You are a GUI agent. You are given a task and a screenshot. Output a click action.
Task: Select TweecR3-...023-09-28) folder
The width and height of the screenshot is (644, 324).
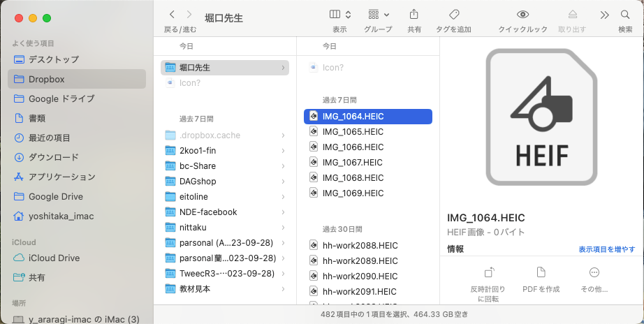pos(225,274)
